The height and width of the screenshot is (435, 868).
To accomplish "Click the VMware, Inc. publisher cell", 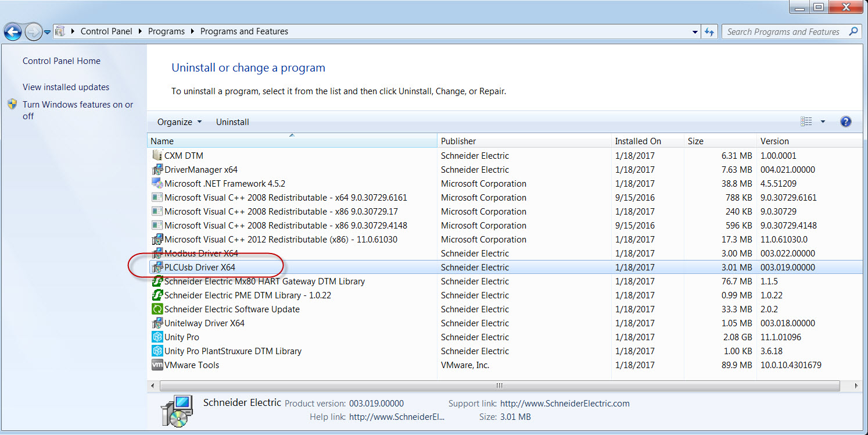I will click(465, 365).
